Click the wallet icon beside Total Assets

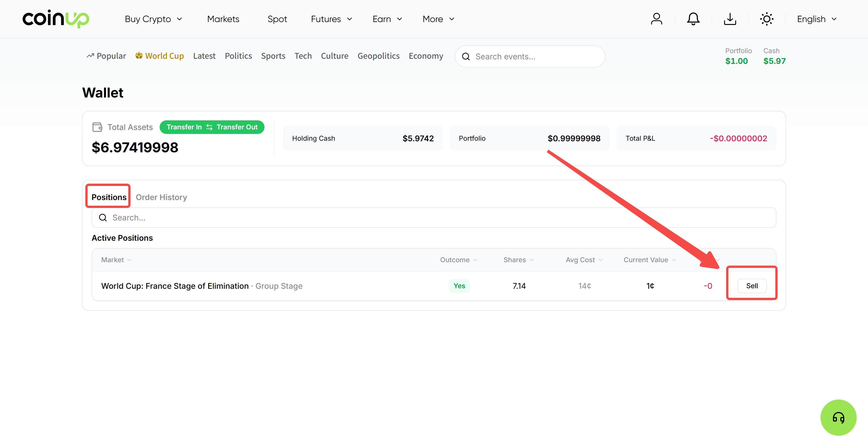(x=97, y=127)
